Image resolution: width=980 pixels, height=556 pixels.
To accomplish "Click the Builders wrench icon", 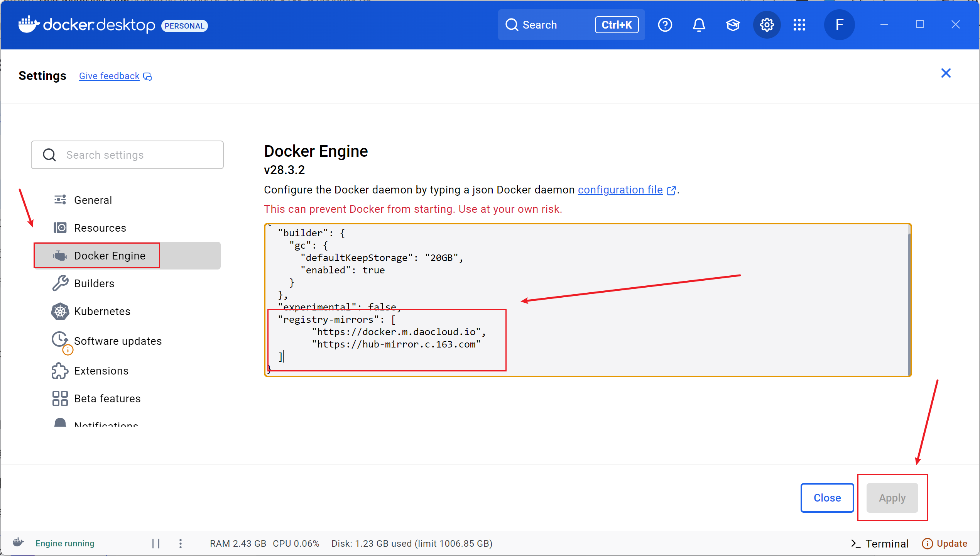I will (x=60, y=283).
